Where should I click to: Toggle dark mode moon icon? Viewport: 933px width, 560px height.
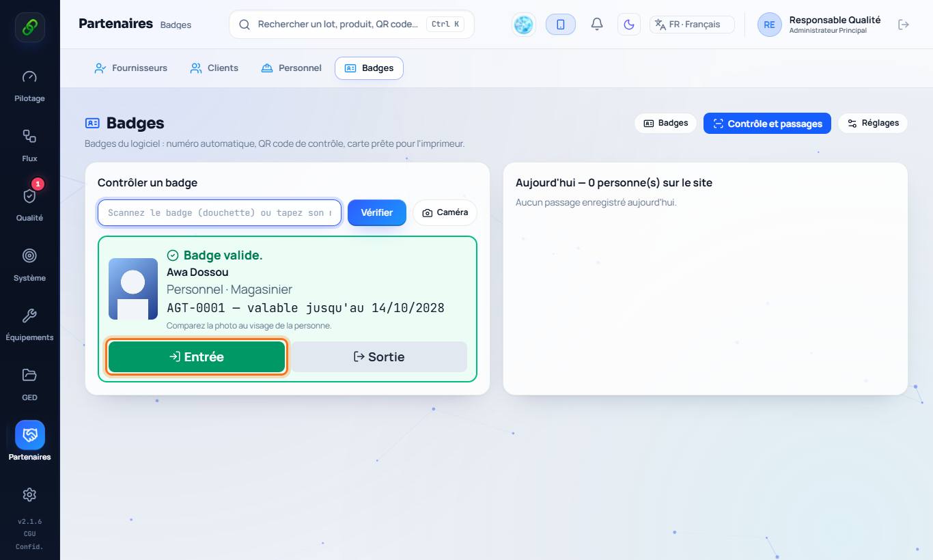click(x=629, y=25)
